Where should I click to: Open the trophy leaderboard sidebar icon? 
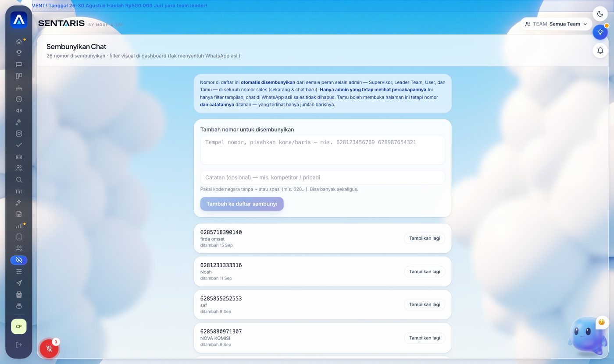pyautogui.click(x=19, y=53)
